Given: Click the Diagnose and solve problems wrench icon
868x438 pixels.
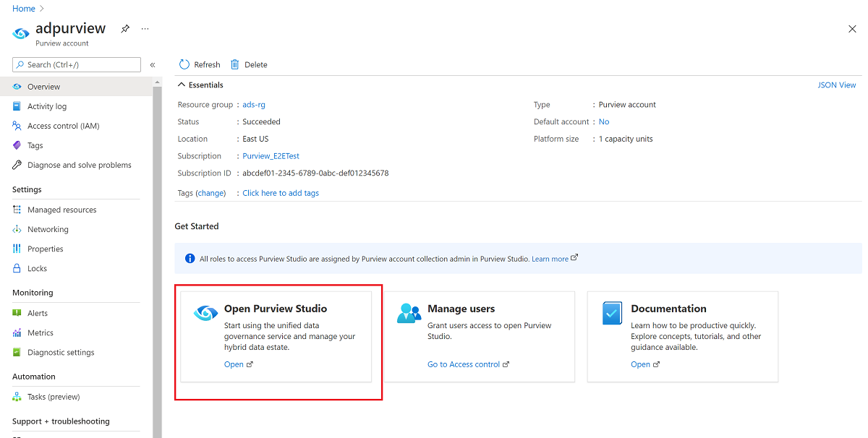Looking at the screenshot, I should tap(17, 165).
